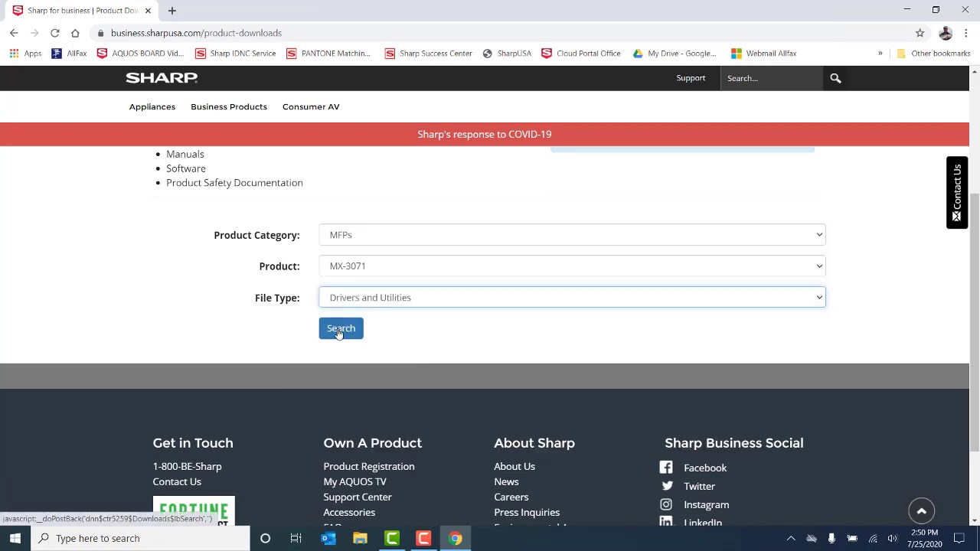The width and height of the screenshot is (980, 551).
Task: Open the Cloud Portal Office bookmark
Action: click(x=580, y=54)
